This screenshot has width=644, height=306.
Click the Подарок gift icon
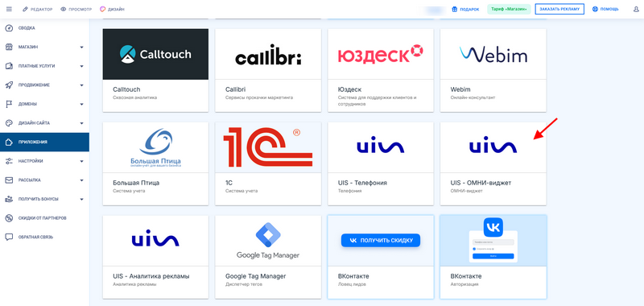(455, 9)
